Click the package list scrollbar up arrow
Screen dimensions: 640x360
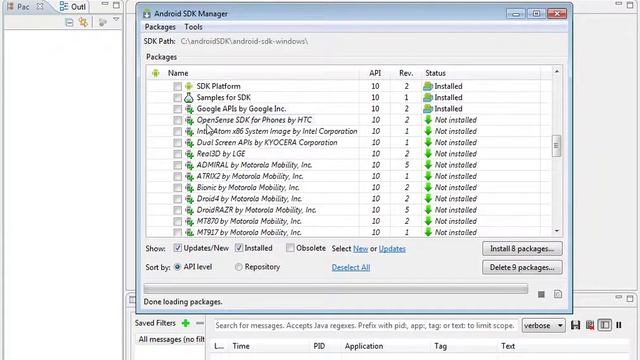tap(557, 71)
